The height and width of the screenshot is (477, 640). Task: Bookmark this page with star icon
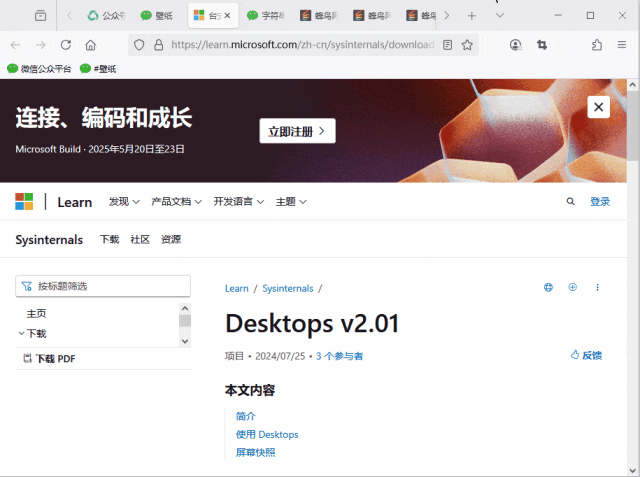(467, 45)
